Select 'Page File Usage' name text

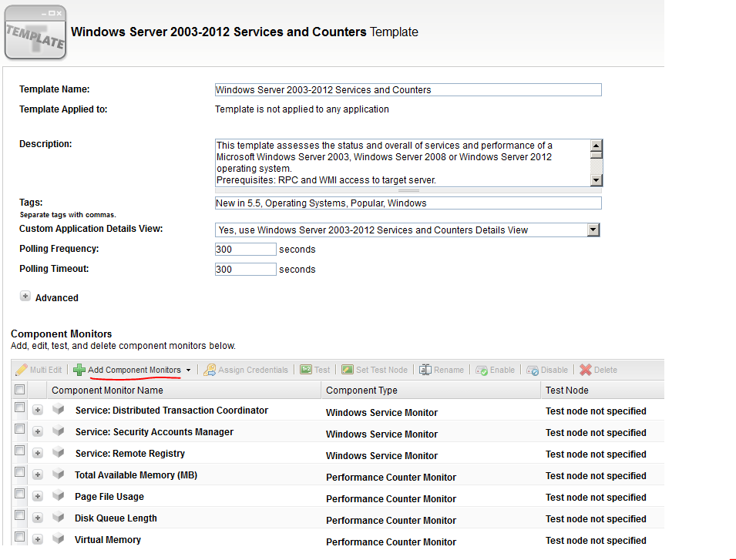(109, 497)
